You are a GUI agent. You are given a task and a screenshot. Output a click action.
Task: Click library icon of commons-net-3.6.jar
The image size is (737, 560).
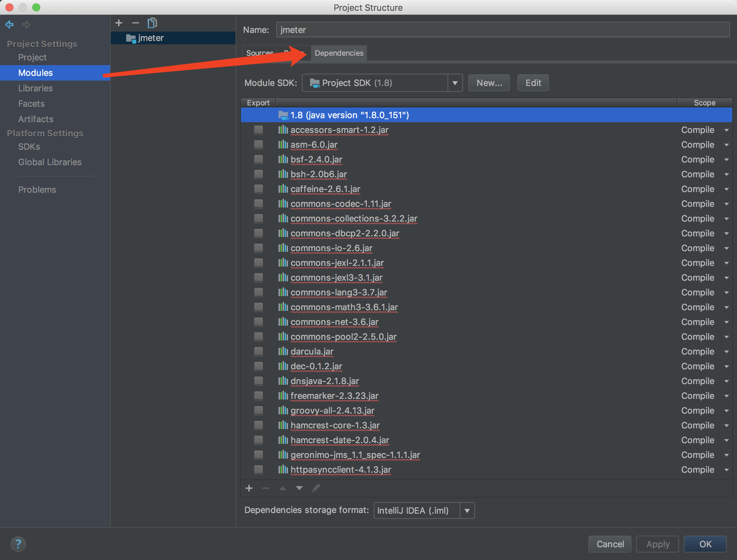coord(283,322)
